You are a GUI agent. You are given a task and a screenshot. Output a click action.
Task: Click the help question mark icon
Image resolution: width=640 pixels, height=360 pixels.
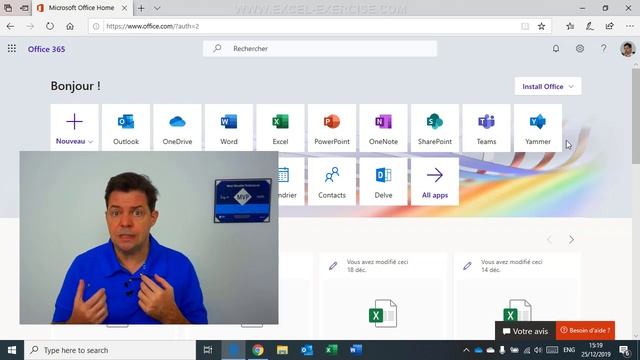tap(603, 49)
